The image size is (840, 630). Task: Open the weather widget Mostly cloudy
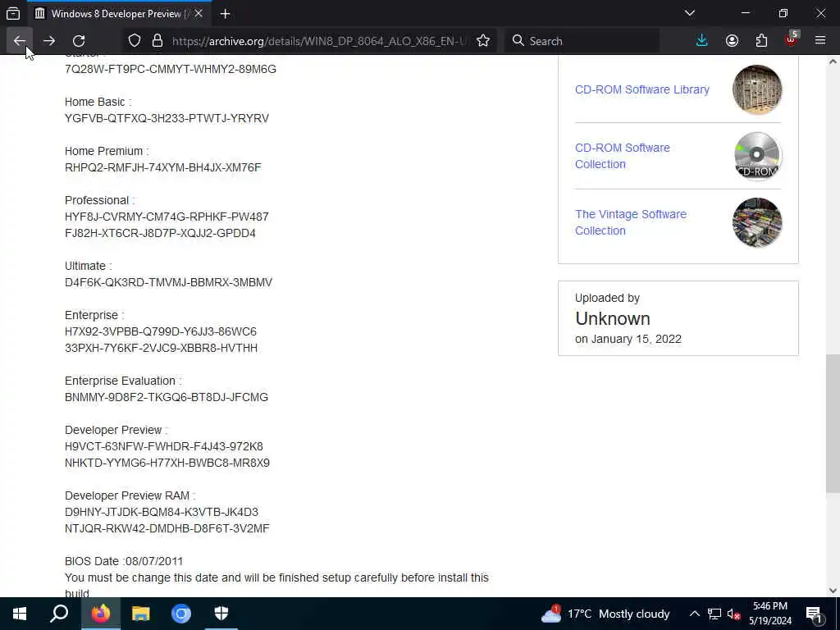(605, 614)
